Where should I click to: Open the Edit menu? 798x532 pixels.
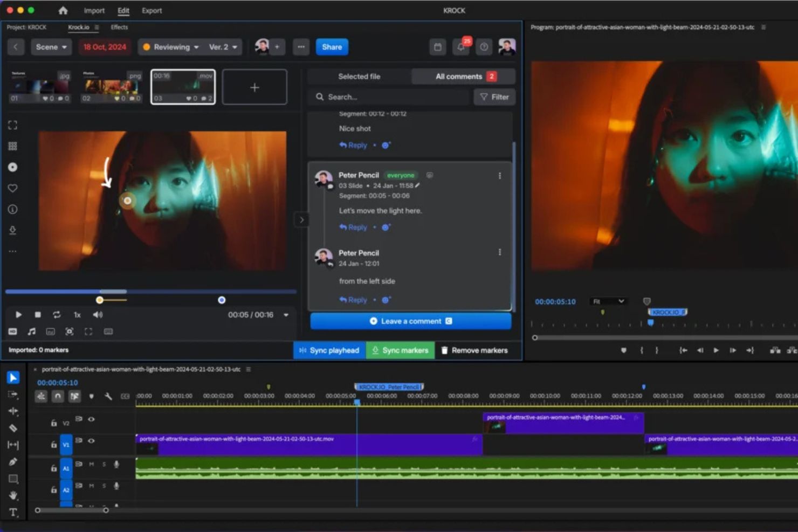pos(123,10)
